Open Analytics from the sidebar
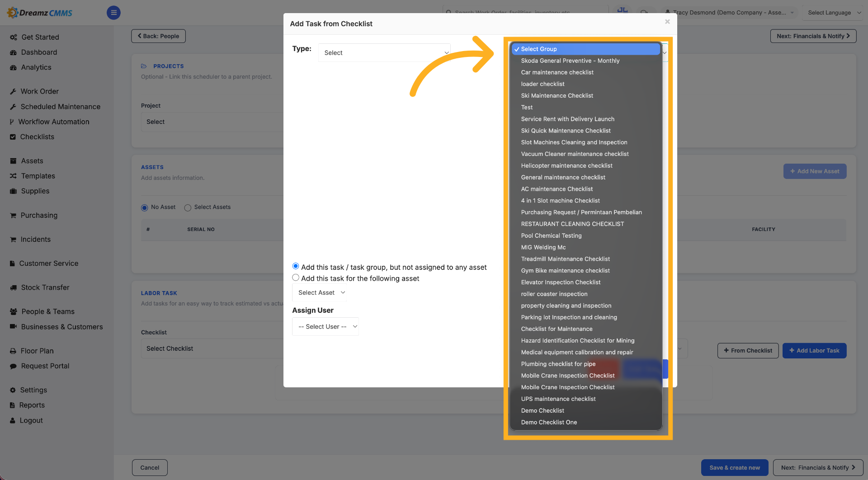Screen dimensions: 868x480 (x=36, y=67)
